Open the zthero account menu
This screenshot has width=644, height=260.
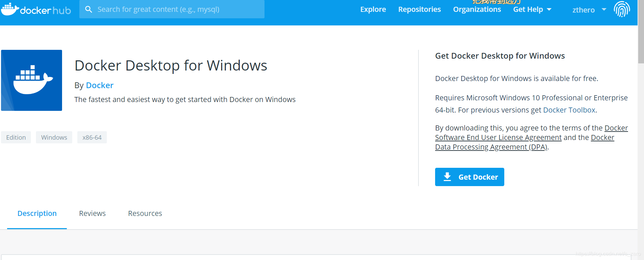click(x=589, y=10)
